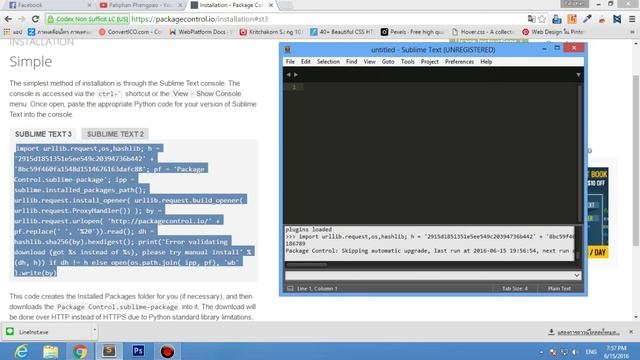Viewport: 640px width, 360px height.
Task: Open the Help menu in Sublime Text
Action: point(486,62)
